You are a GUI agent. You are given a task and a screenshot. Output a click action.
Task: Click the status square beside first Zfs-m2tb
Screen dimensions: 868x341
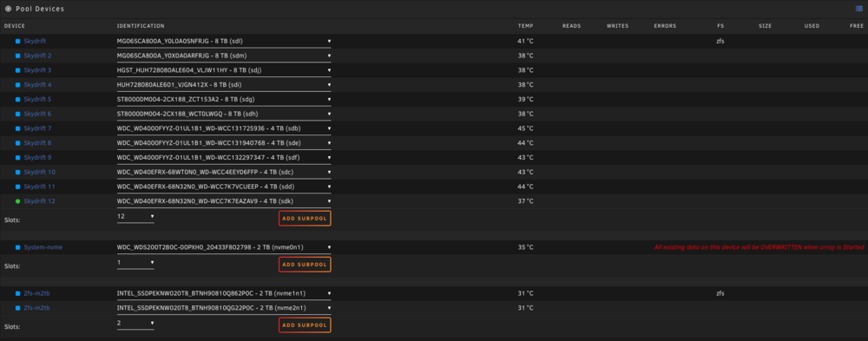(17, 293)
